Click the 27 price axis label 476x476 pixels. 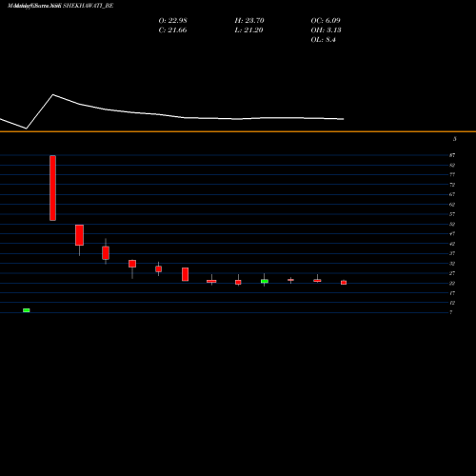point(452,273)
